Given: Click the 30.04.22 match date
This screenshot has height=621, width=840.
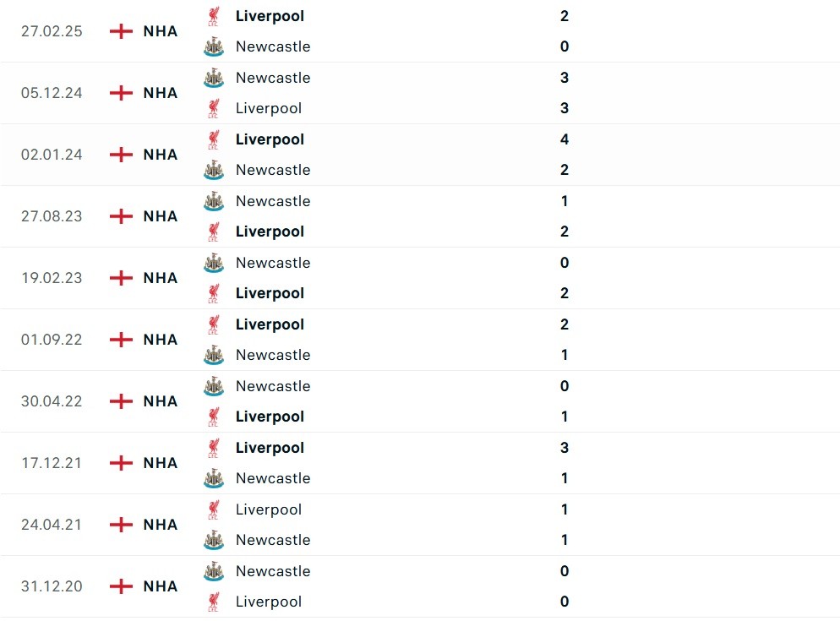Looking at the screenshot, I should pos(52,401).
